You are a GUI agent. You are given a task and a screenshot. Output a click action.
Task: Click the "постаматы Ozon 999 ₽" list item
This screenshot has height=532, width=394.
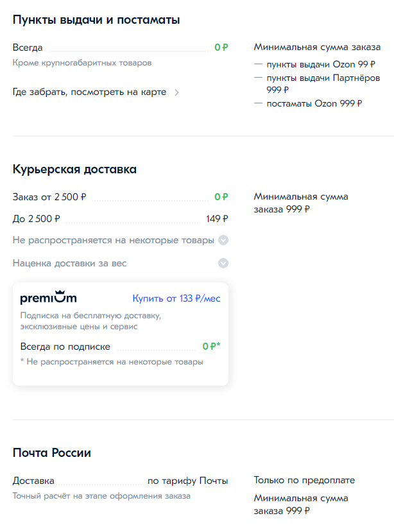(314, 103)
